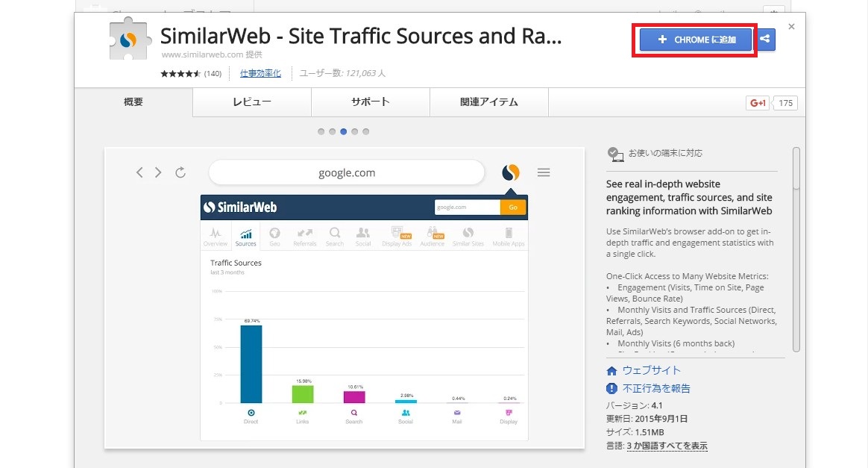Image resolution: width=868 pixels, height=468 pixels.
Task: Open the ウェブサイト link
Action: [652, 370]
